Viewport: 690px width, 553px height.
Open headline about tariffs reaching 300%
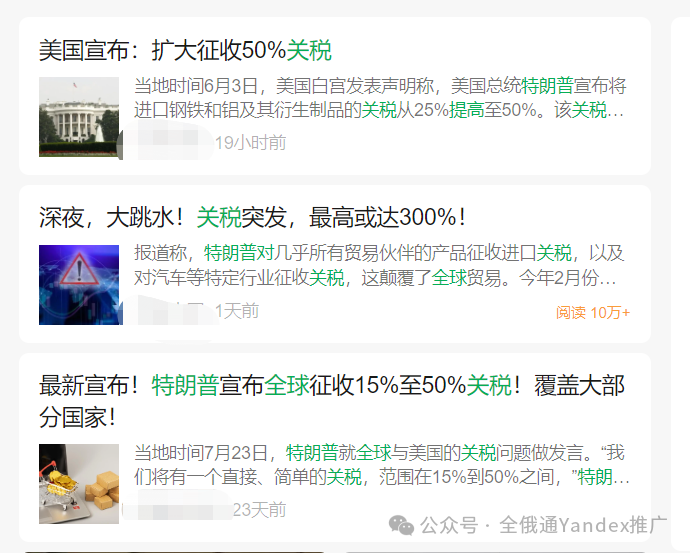pyautogui.click(x=253, y=218)
